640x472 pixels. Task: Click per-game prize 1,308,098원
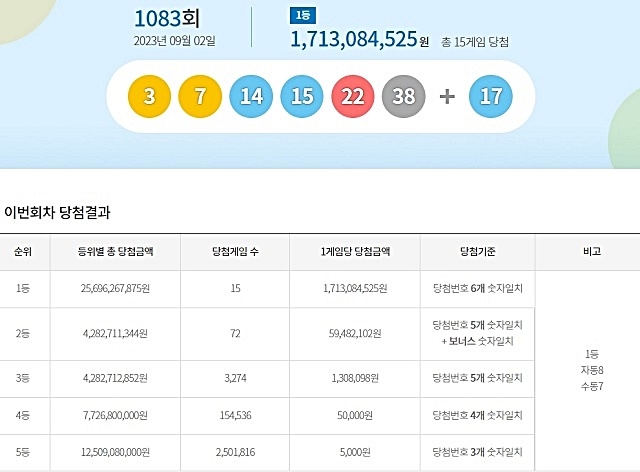(x=355, y=378)
